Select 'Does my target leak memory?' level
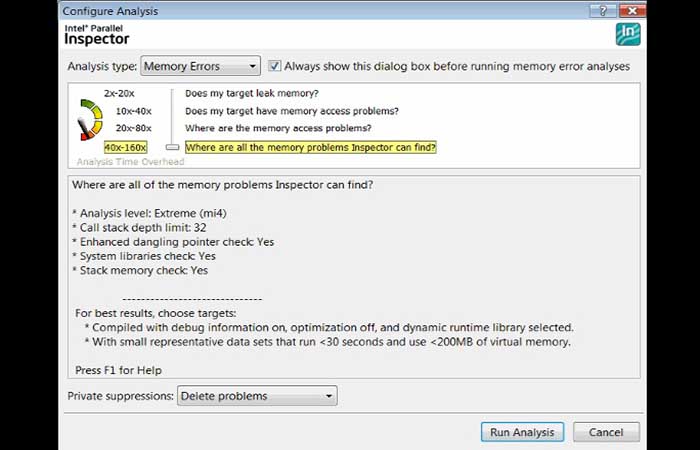700x450 pixels. pyautogui.click(x=252, y=93)
